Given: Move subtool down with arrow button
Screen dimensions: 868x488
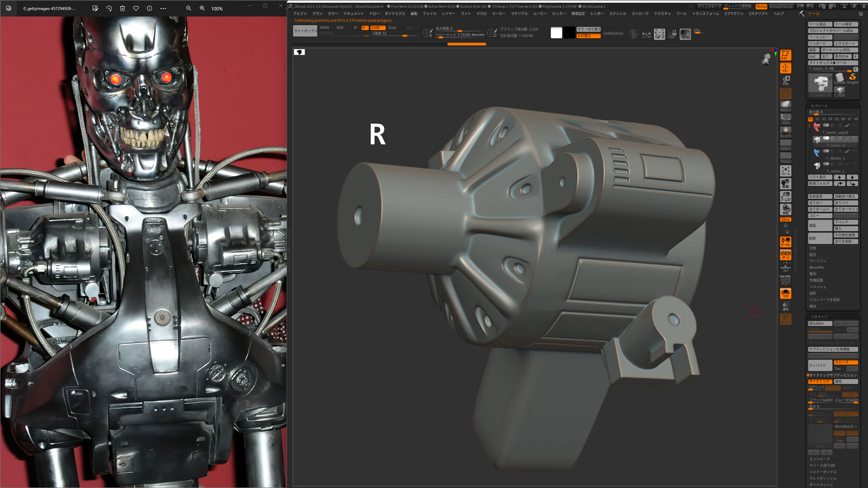Looking at the screenshot, I should coord(853,177).
